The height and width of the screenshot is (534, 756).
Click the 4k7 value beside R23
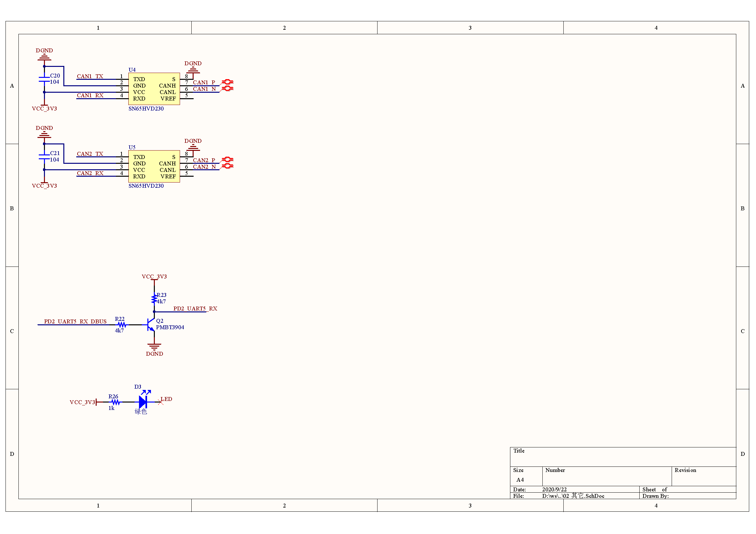coord(161,301)
